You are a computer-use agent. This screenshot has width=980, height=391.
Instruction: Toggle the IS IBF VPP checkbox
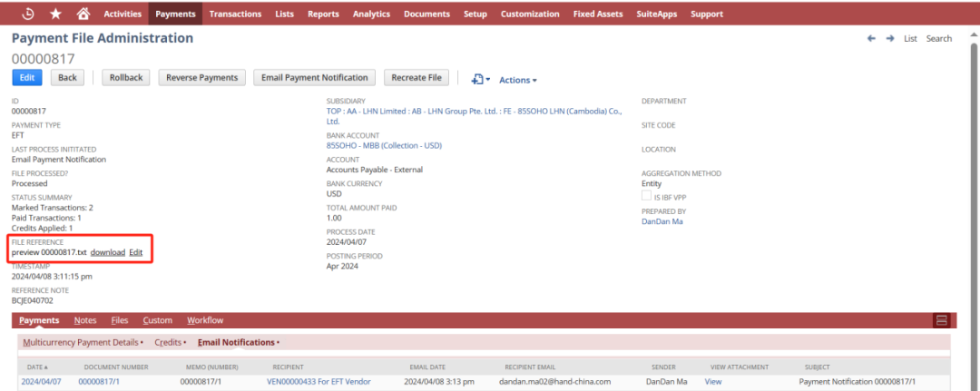pyautogui.click(x=646, y=196)
